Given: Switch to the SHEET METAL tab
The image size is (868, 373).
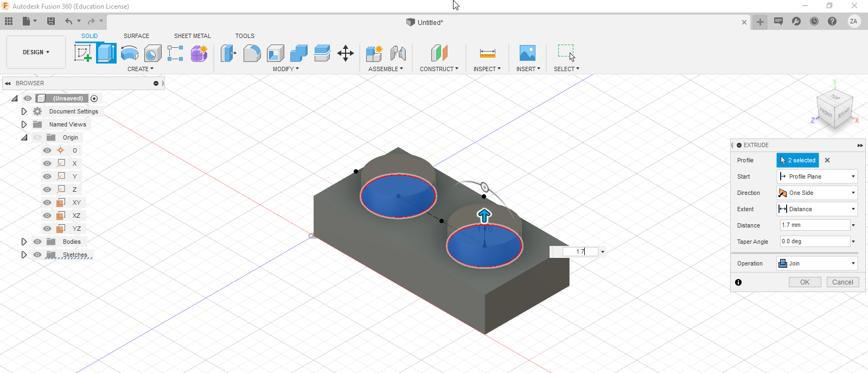Looking at the screenshot, I should [192, 36].
